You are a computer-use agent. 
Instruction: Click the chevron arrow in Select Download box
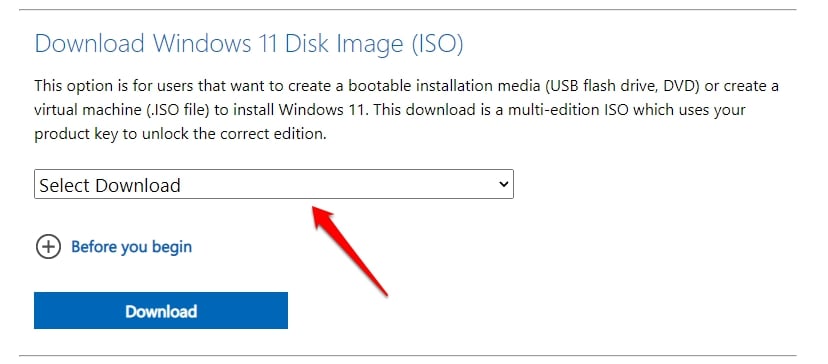(x=503, y=184)
